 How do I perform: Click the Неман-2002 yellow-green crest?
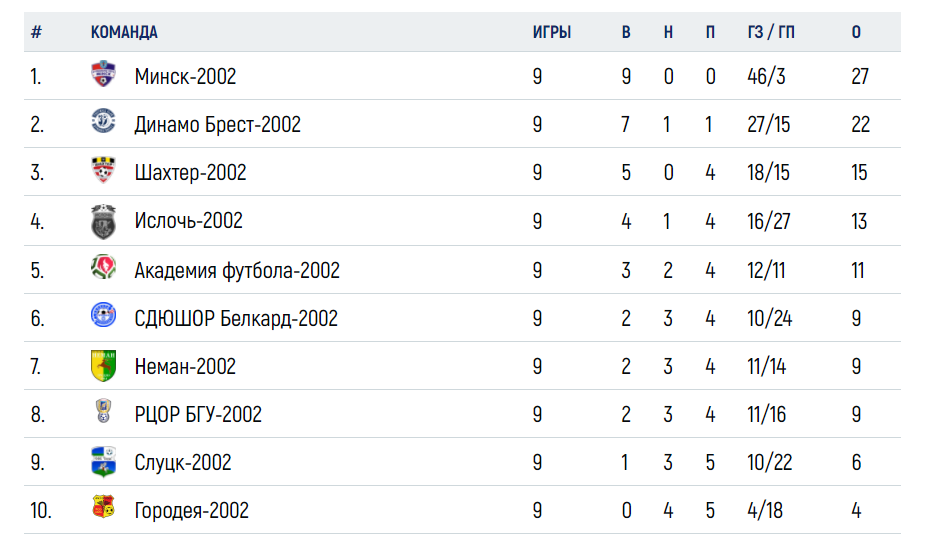pyautogui.click(x=103, y=366)
